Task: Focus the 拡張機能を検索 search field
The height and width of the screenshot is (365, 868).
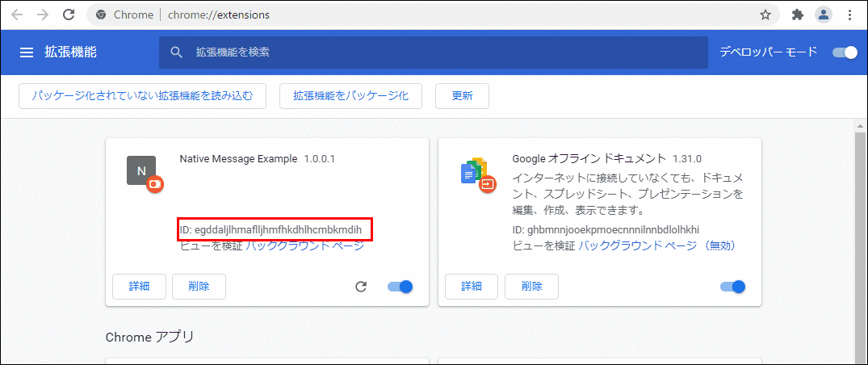Action: coord(434,52)
